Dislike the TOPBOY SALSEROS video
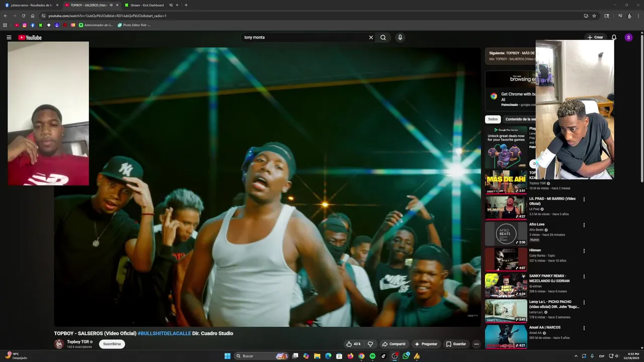 (x=370, y=344)
